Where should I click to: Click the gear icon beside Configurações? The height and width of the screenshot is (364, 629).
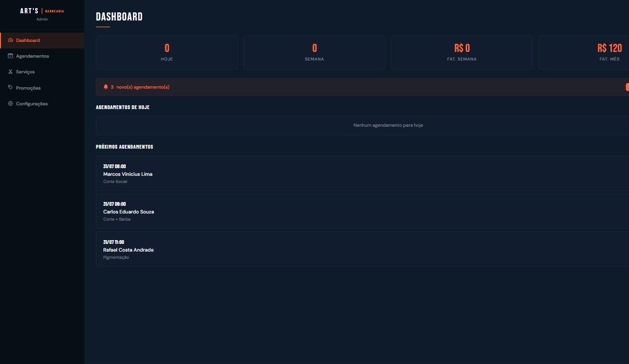(10, 103)
